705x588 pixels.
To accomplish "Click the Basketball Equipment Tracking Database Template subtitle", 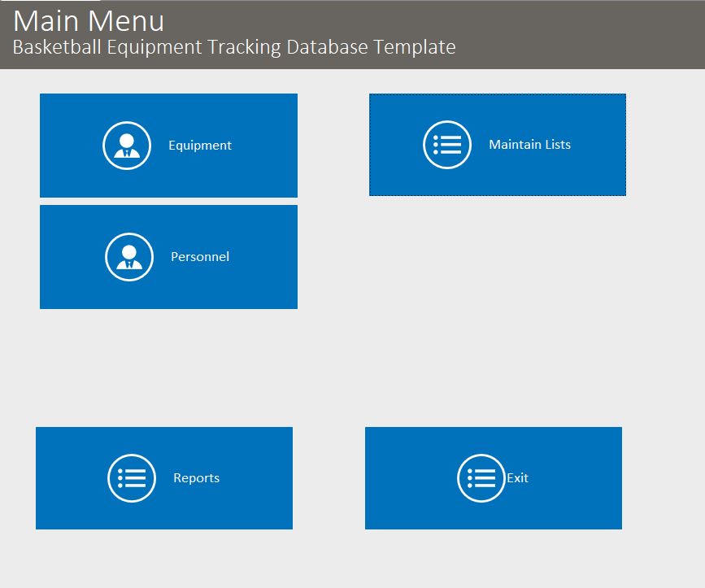I will pos(234,47).
